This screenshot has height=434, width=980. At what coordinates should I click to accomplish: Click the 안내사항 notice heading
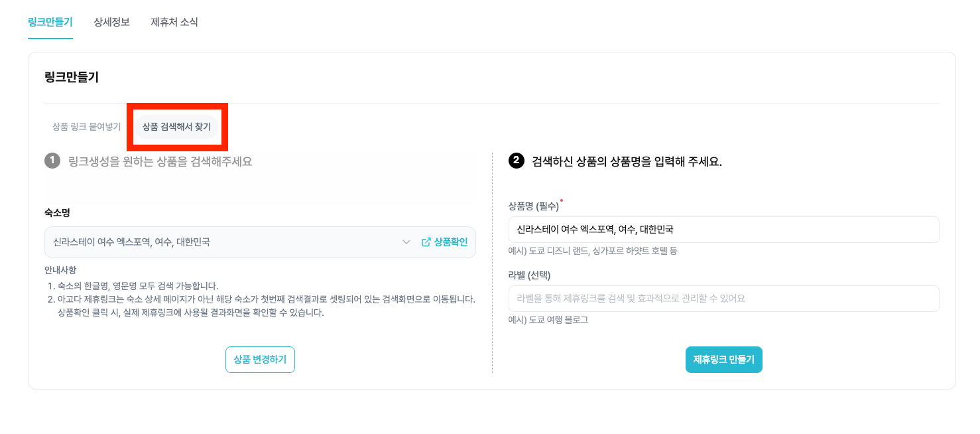(x=60, y=270)
